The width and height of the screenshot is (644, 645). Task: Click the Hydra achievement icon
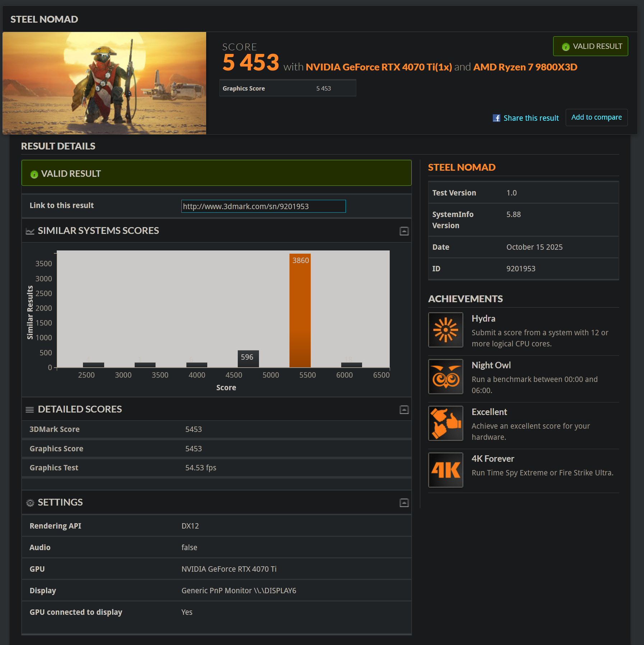[445, 330]
